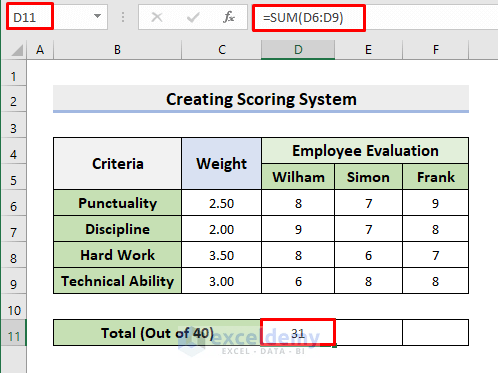The image size is (498, 373).
Task: Click the 'Technical Ability' criteria cell
Action: (x=117, y=281)
